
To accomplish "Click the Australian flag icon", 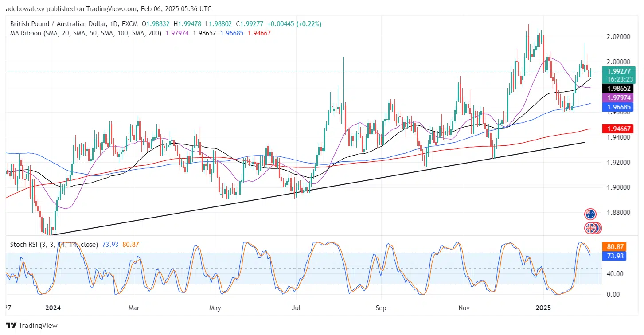I will coord(590,214).
